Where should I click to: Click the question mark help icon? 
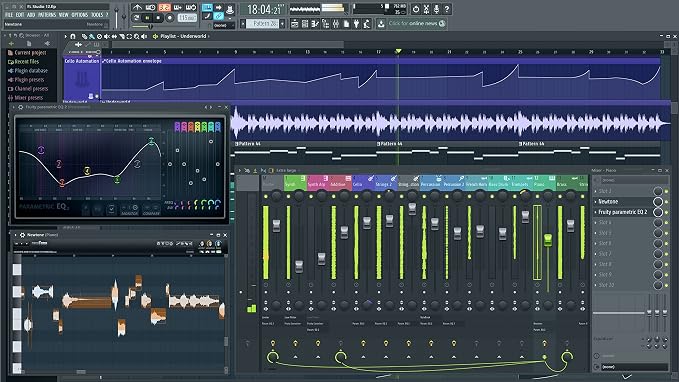pos(447,9)
